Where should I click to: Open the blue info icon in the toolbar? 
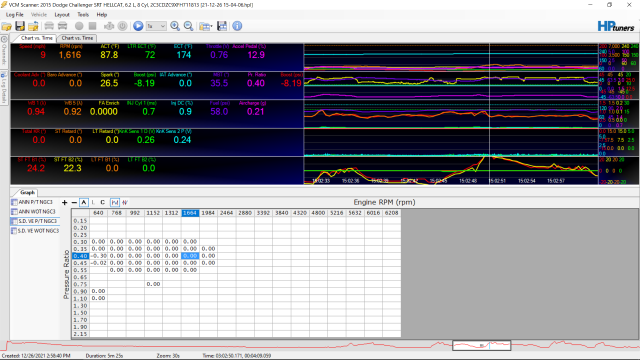tap(237, 26)
